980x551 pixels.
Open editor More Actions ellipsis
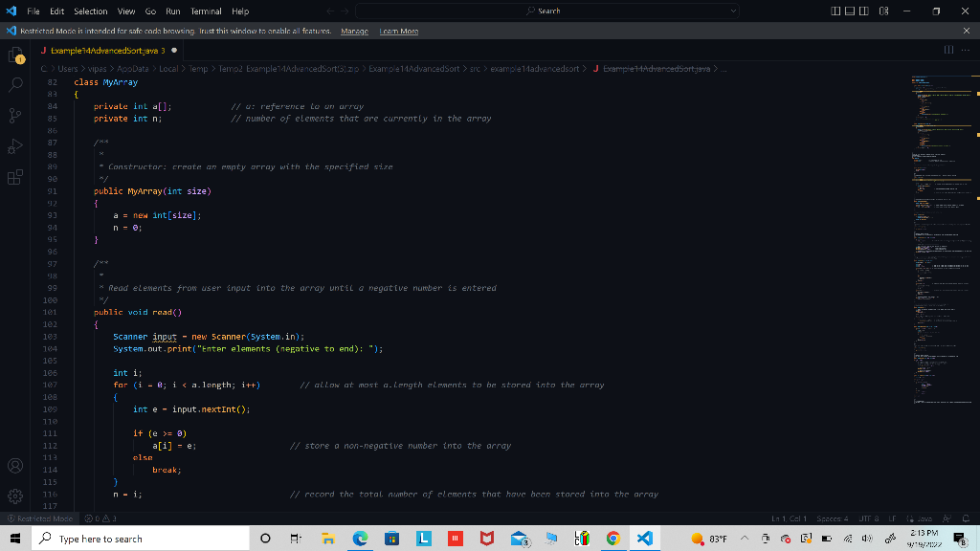(966, 50)
